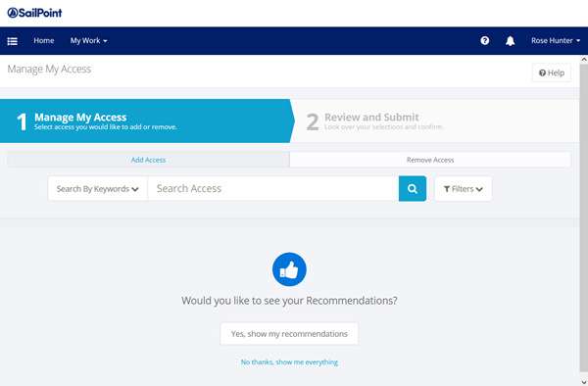
Task: Click the Help button on the page header
Action: tap(551, 72)
